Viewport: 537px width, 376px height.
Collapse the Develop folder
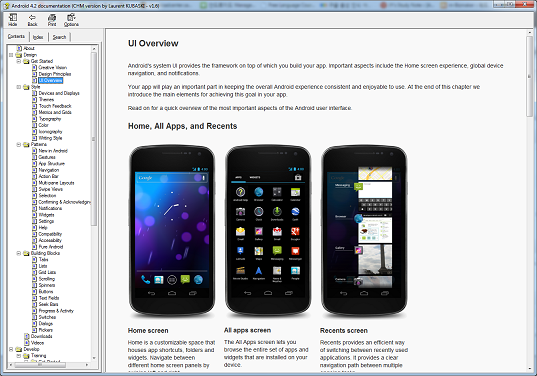click(x=11, y=349)
